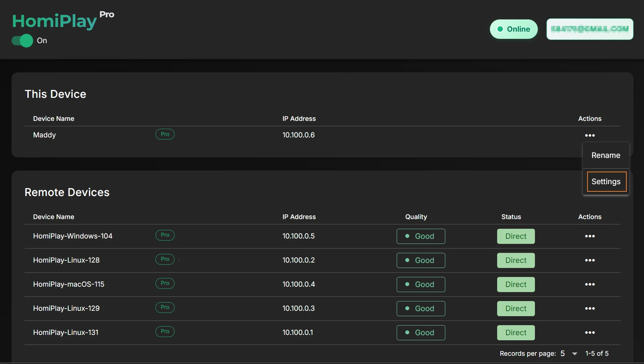
Task: Click the HomiPlay-Linux-129 device name
Action: [66, 309]
